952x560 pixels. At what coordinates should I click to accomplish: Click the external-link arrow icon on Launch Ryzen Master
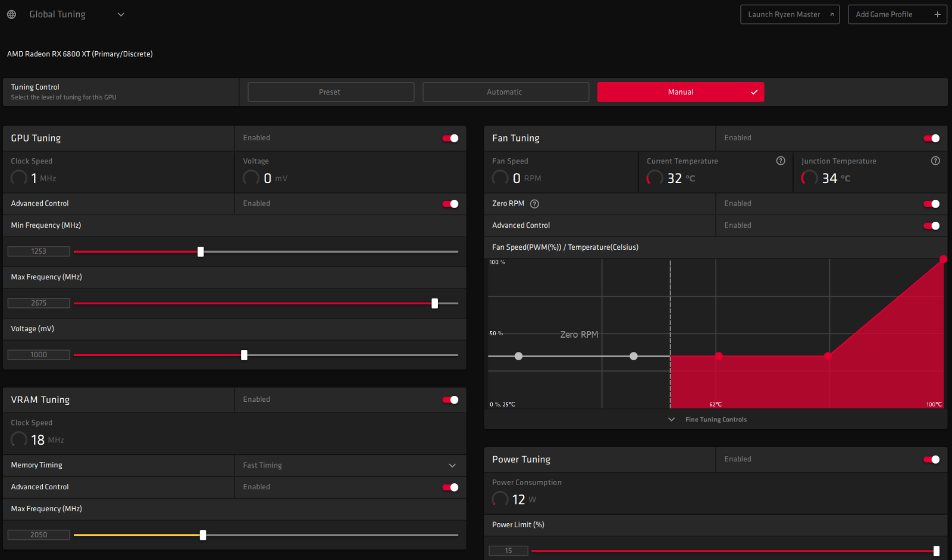[x=831, y=14]
